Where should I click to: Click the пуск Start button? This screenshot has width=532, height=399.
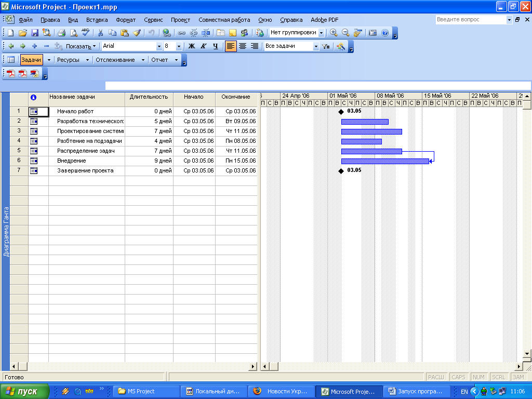24,391
